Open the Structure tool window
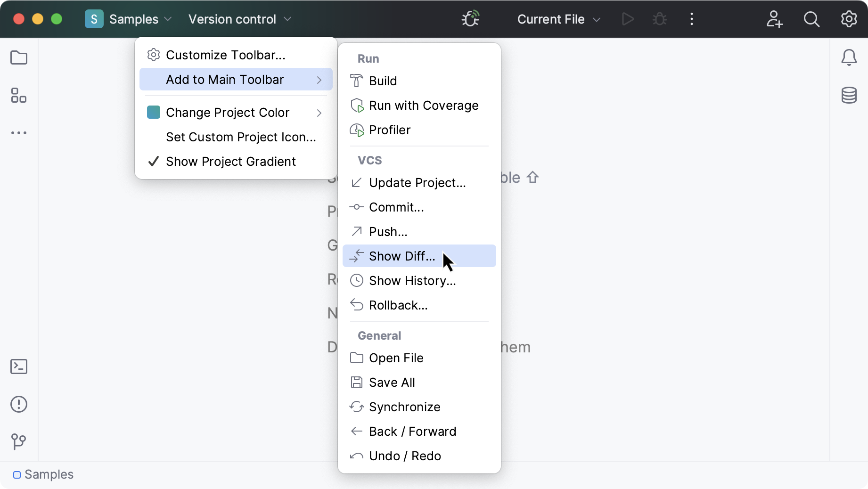 click(x=18, y=96)
